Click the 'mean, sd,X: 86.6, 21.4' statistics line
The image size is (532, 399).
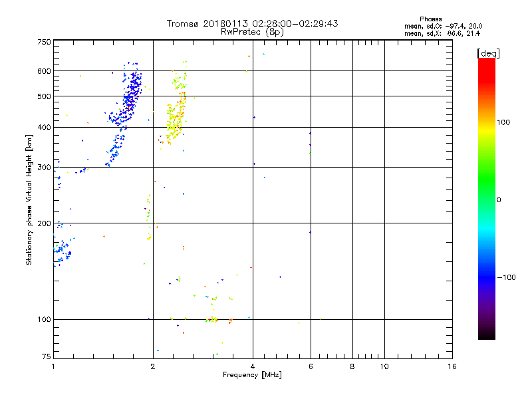tap(442, 33)
